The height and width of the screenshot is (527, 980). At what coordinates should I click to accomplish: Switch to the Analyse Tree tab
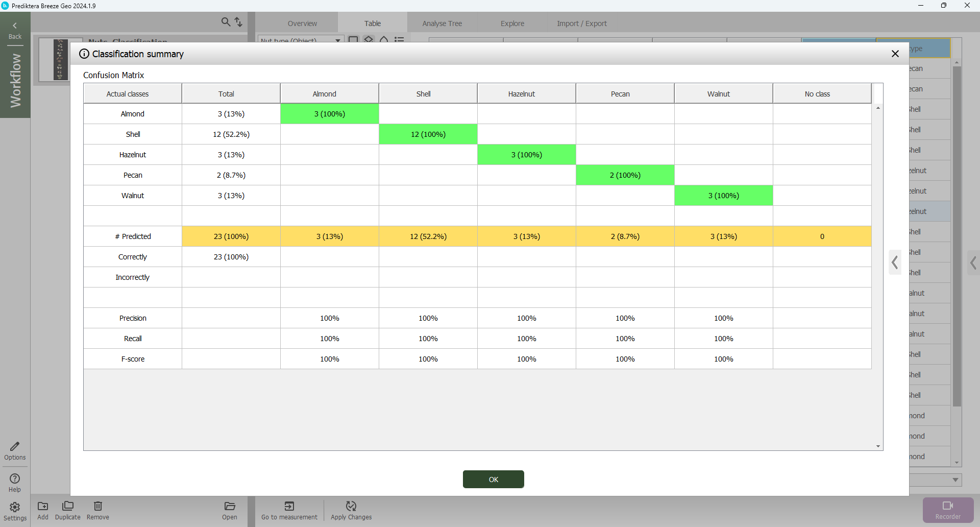pyautogui.click(x=442, y=23)
